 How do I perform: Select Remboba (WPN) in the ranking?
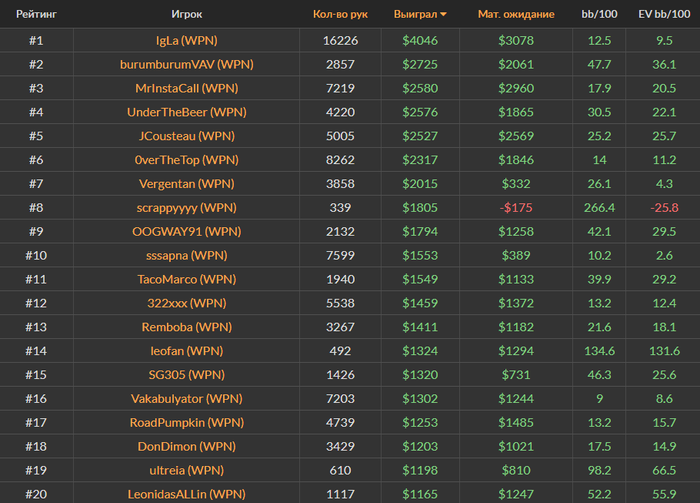pos(187,327)
